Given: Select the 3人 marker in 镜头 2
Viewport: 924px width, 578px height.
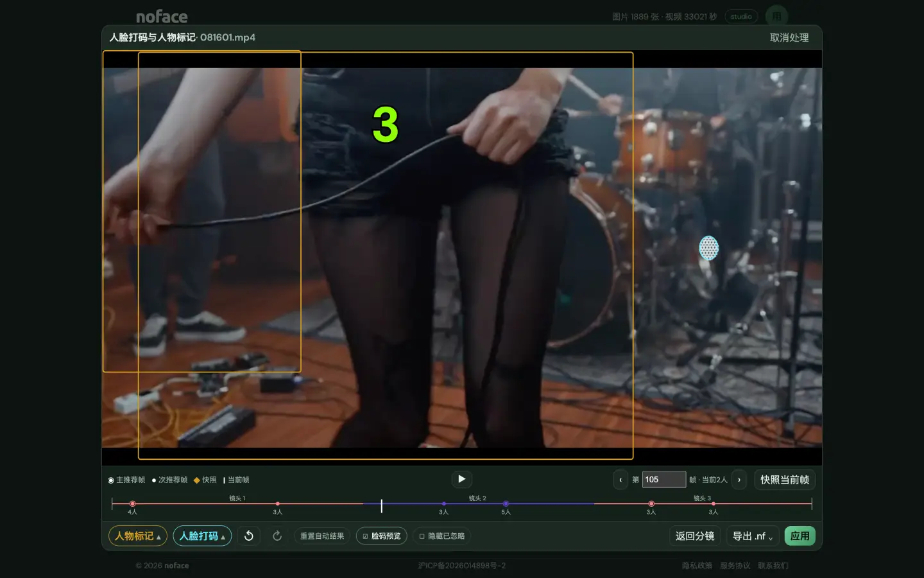Looking at the screenshot, I should coord(443,504).
